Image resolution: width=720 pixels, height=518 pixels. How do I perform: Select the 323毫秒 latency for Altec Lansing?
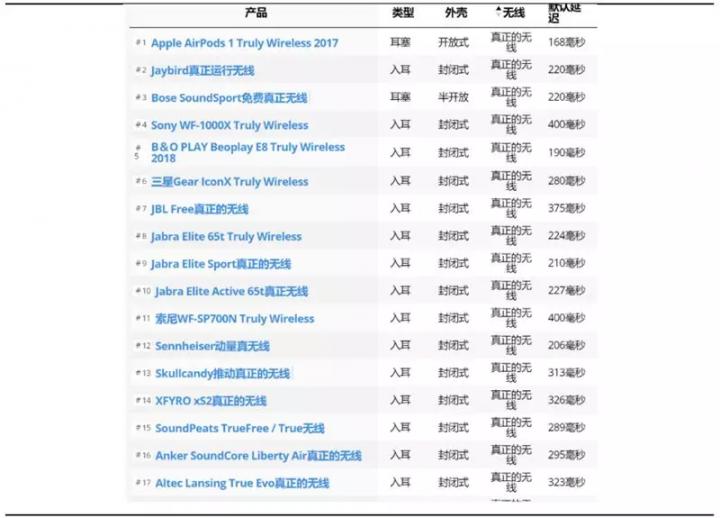pos(566,482)
